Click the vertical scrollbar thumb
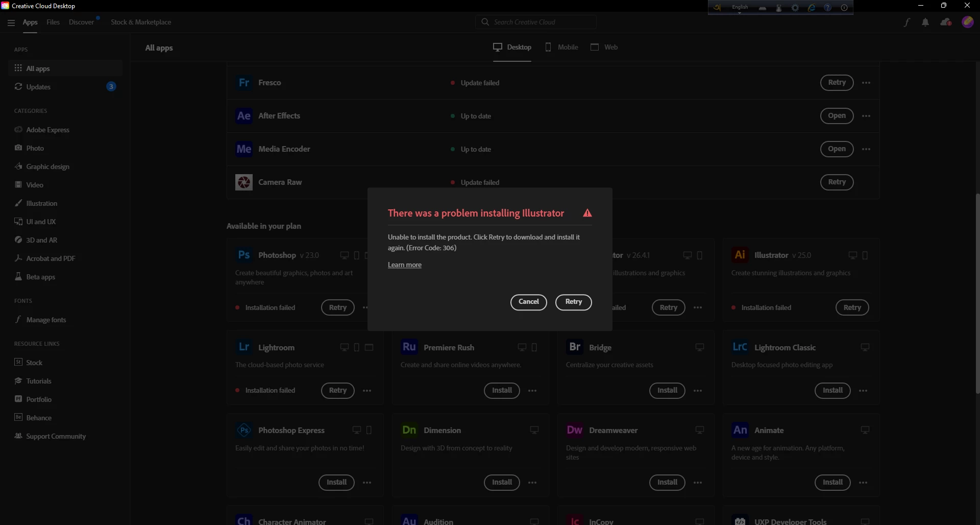This screenshot has width=980, height=525. click(x=977, y=294)
